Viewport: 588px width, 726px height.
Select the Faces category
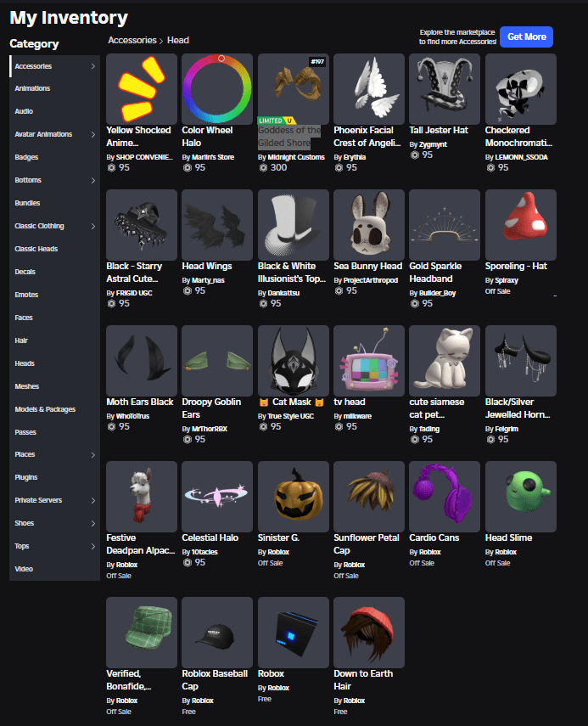[x=54, y=318]
